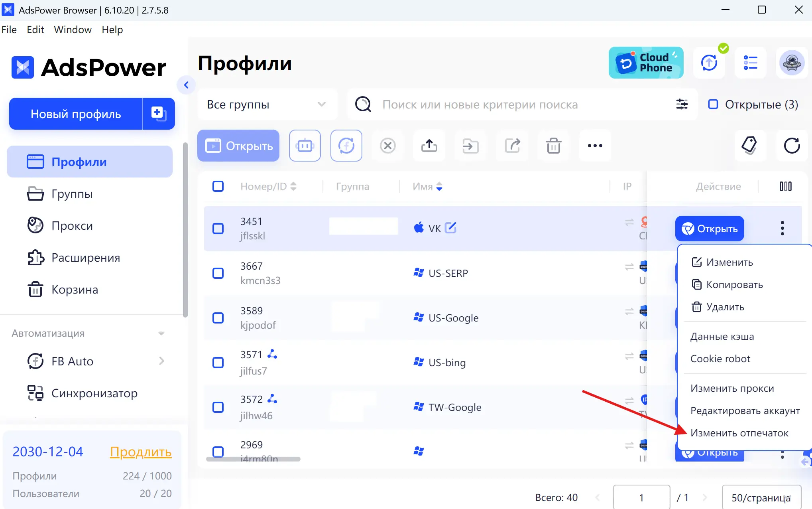Select Cookie robot from context menu
Image resolution: width=812 pixels, height=509 pixels.
721,358
